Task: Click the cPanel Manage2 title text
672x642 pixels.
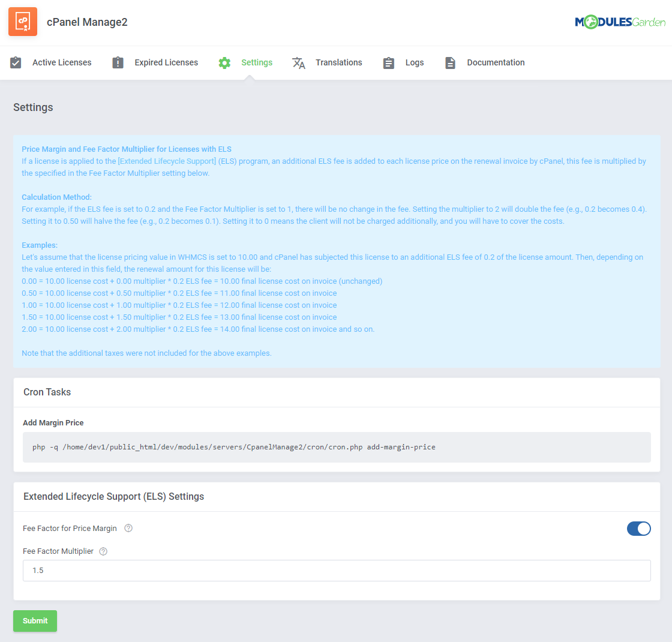Action: tap(87, 22)
